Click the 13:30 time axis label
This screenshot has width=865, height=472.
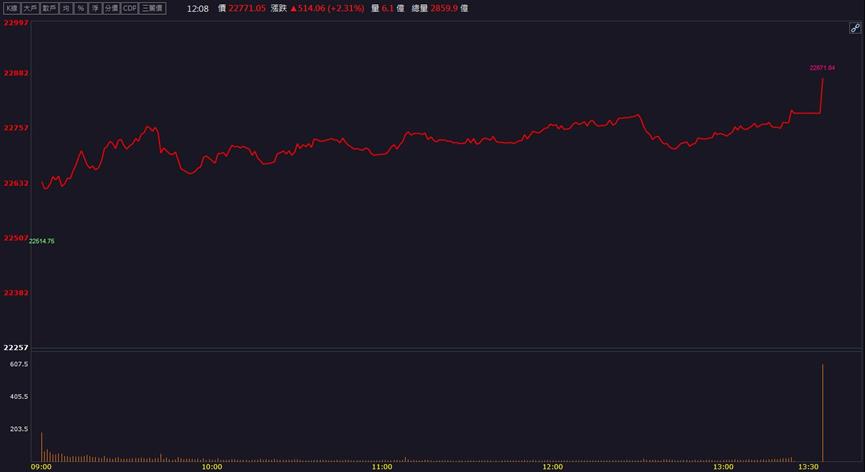coord(808,467)
